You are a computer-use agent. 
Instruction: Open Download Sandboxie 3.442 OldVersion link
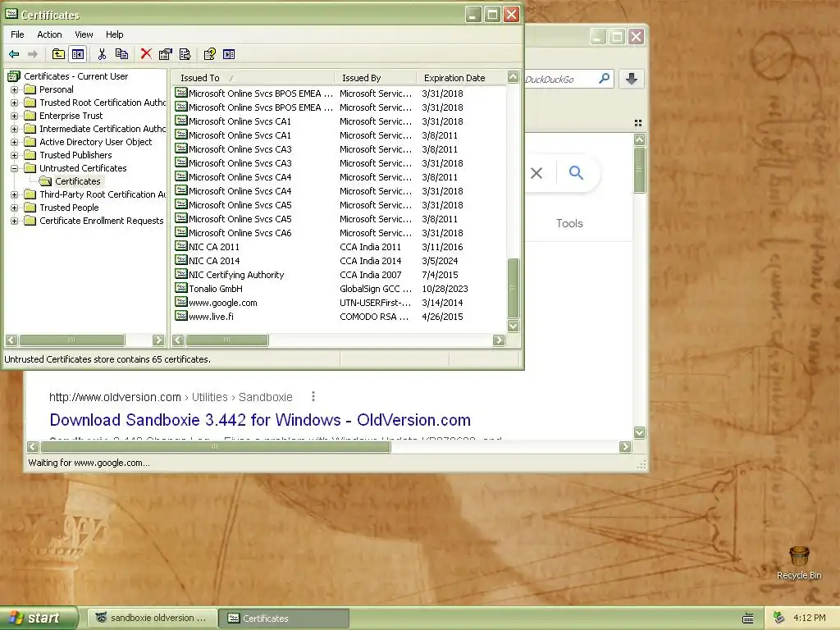point(260,419)
